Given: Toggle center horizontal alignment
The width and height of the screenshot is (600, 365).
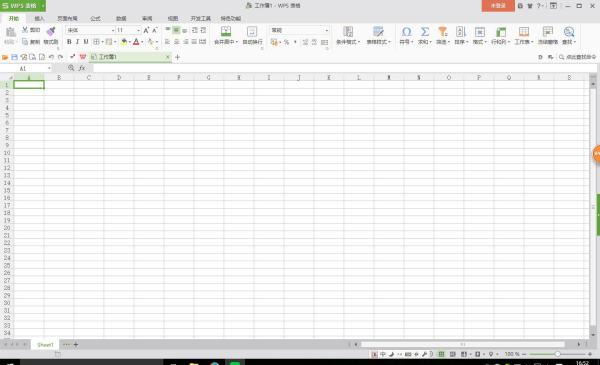Looking at the screenshot, I should tap(176, 42).
